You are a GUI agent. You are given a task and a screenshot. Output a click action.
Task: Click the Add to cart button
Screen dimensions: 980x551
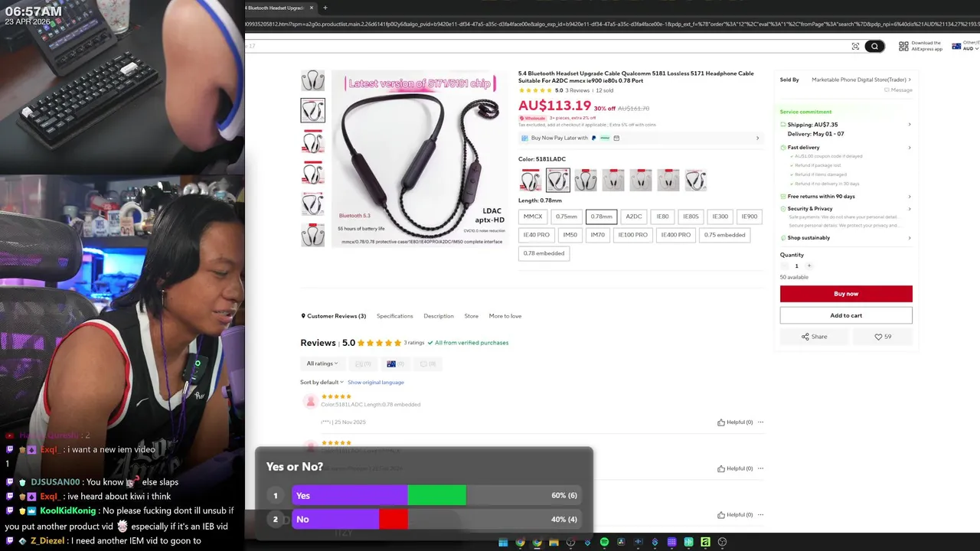point(846,315)
